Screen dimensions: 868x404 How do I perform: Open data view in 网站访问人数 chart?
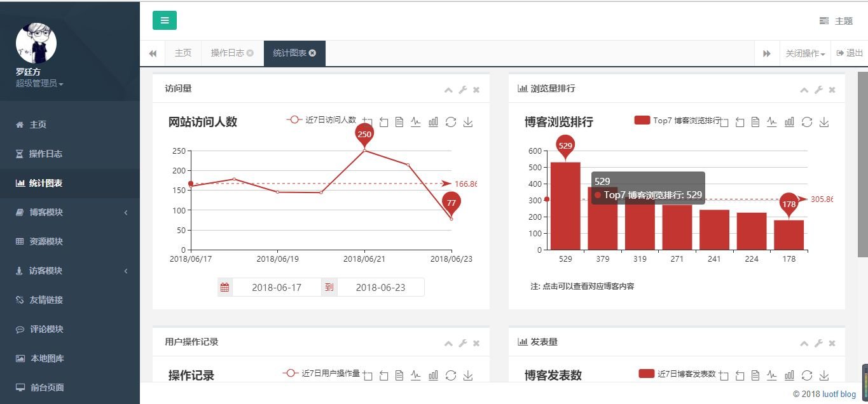[399, 122]
